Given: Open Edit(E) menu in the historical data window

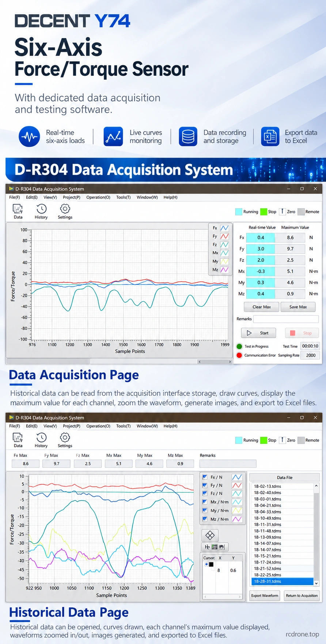Looking at the screenshot, I should (x=32, y=426).
